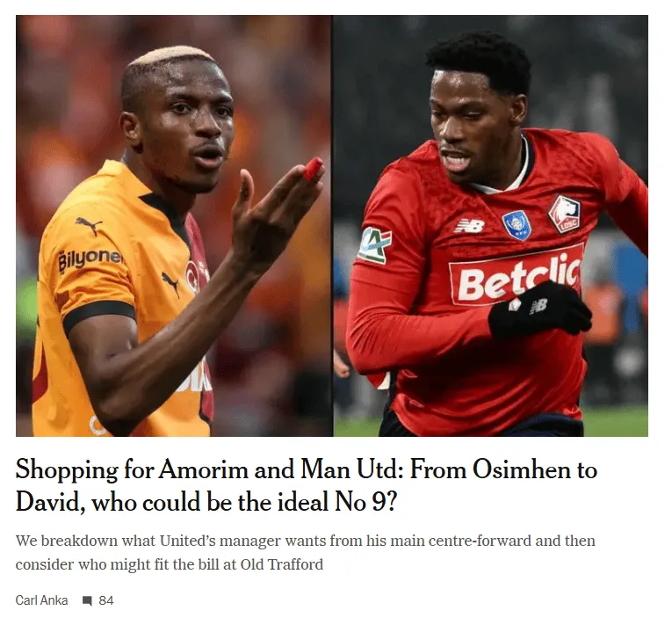Open author Carl Anka's profile
The width and height of the screenshot is (672, 625).
point(41,600)
